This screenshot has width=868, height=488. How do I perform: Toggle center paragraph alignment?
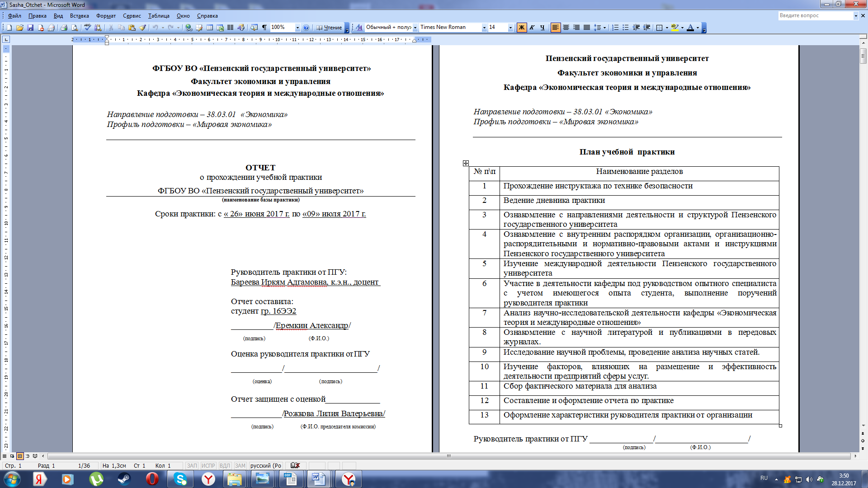[x=566, y=28]
